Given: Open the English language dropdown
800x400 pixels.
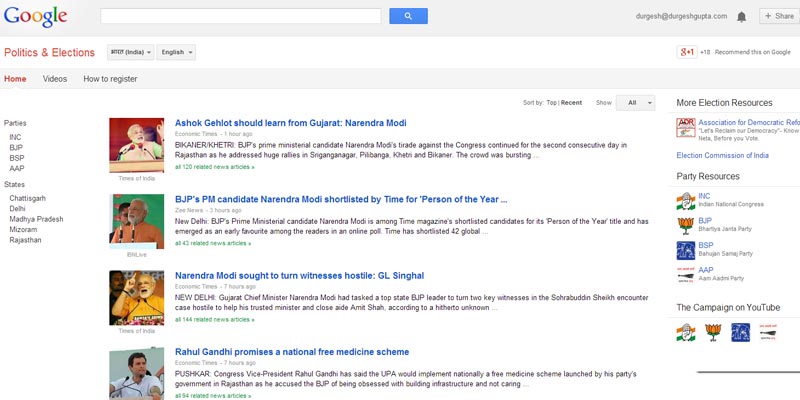Looking at the screenshot, I should tap(176, 52).
